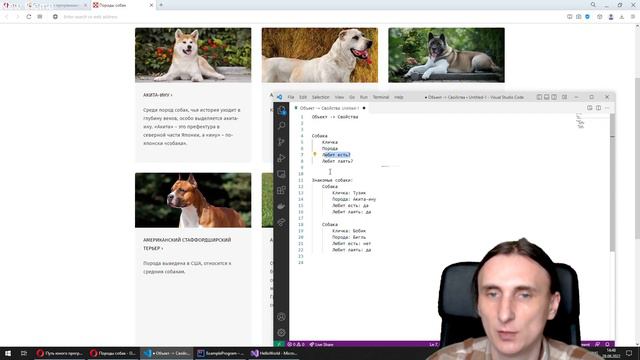This screenshot has height=360, width=640.
Task: Open the Remote Explorer view
Action: click(281, 174)
